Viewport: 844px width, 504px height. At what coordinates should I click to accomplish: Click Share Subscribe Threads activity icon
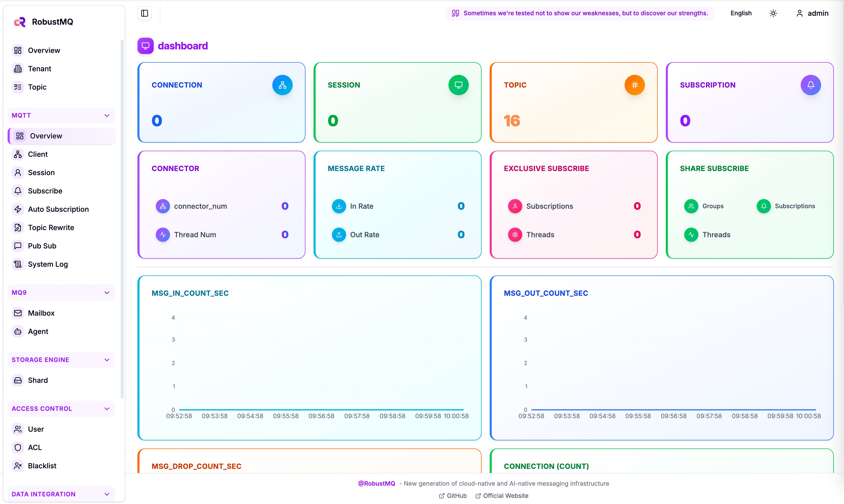pyautogui.click(x=691, y=235)
